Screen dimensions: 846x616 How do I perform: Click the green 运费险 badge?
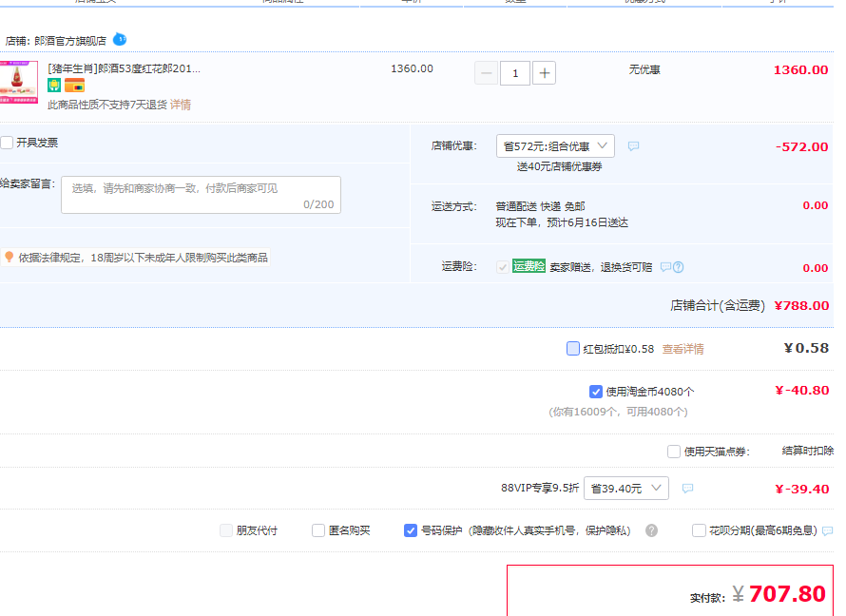click(x=529, y=266)
